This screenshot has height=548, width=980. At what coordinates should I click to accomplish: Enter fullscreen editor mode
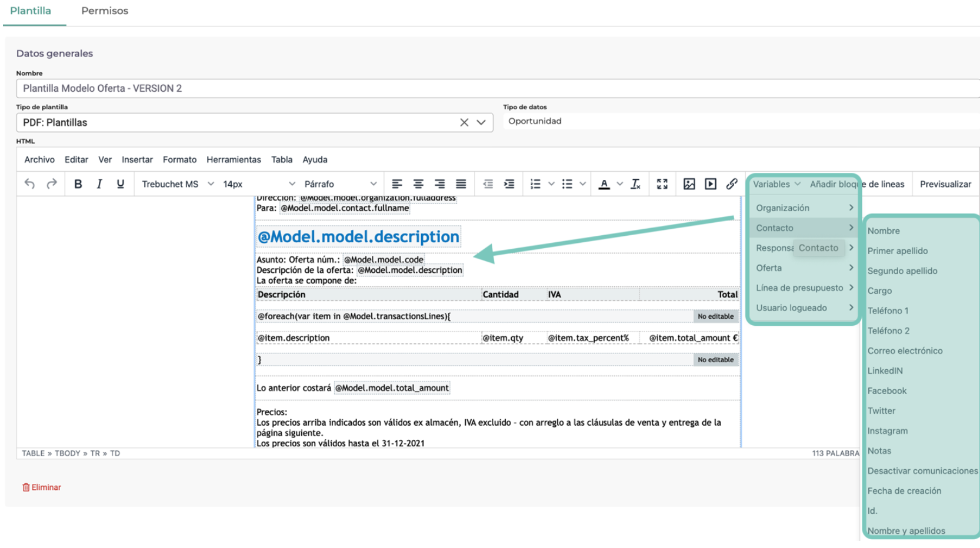(662, 184)
